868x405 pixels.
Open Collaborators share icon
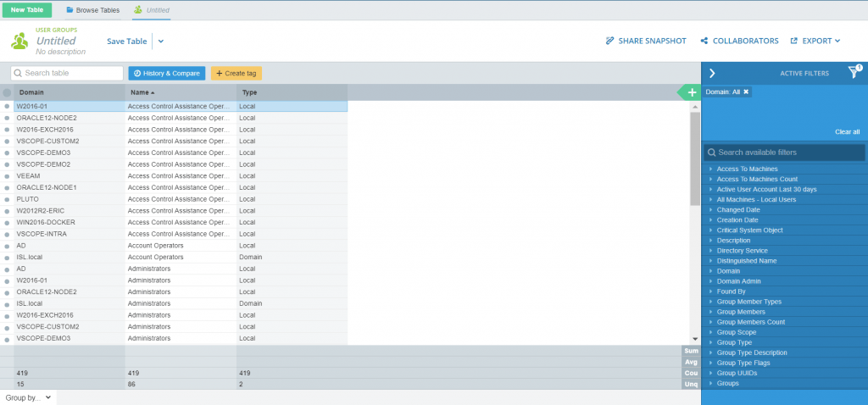[x=704, y=41]
